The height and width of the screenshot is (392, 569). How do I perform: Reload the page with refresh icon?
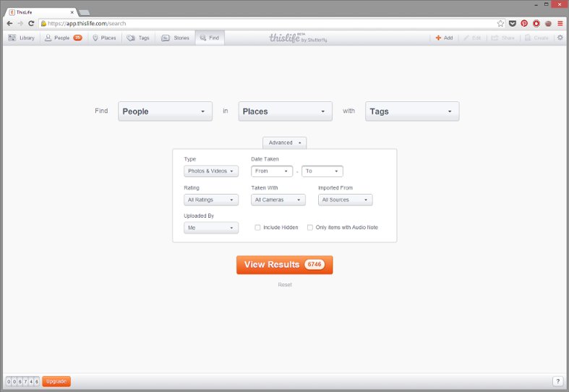[x=31, y=23]
